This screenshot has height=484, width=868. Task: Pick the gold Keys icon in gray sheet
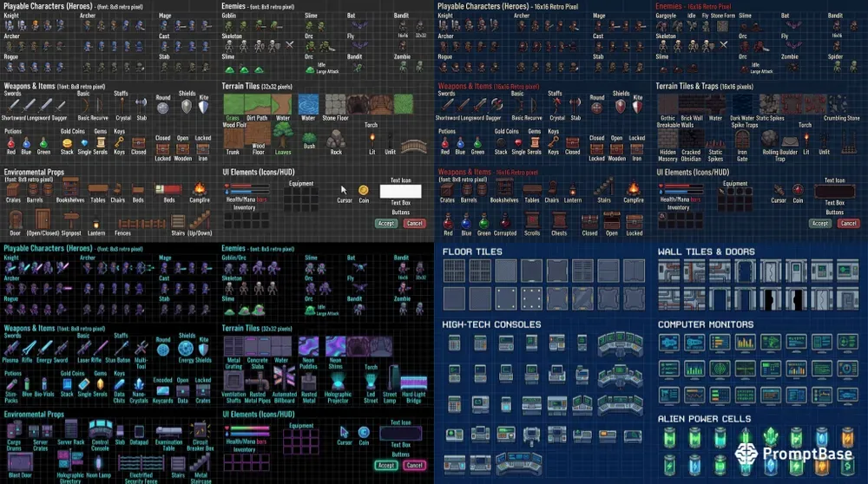tap(119, 142)
